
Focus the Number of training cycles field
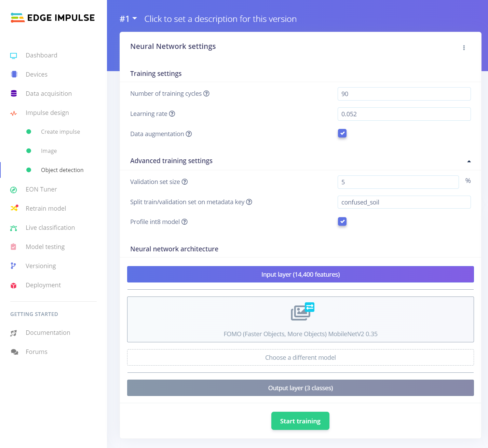[404, 94]
